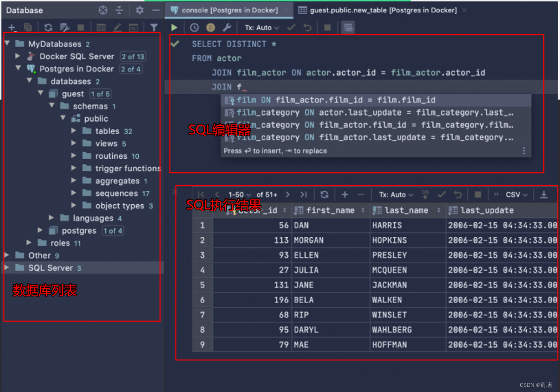Open data source properties icon in Database toolbar

[x=64, y=28]
